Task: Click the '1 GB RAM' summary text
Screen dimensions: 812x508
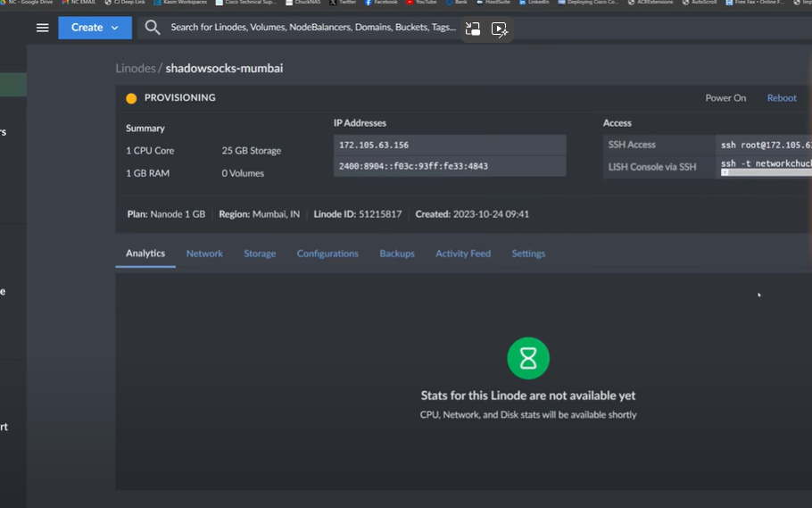Action: (147, 173)
